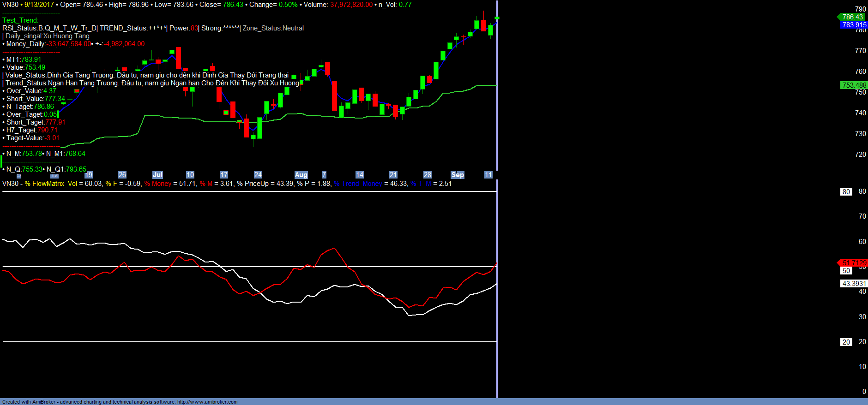Open the www.amibroker.com link in footer
Image resolution: width=868 pixels, height=405 pixels.
pos(207,402)
